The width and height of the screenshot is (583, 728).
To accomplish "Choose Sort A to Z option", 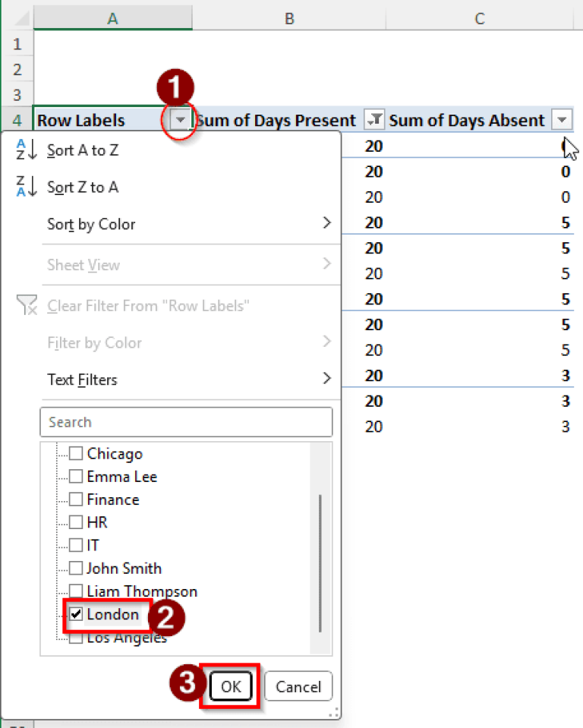I will click(x=83, y=150).
